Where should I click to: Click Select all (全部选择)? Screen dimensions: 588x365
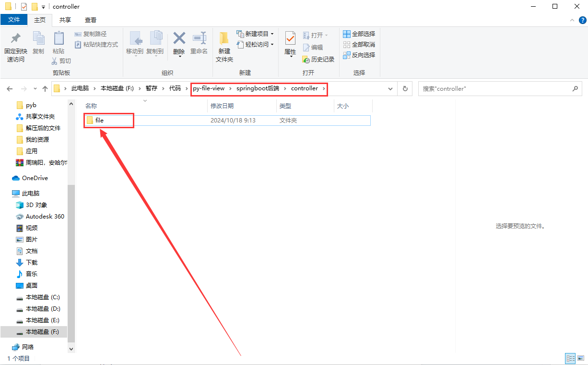tap(359, 34)
